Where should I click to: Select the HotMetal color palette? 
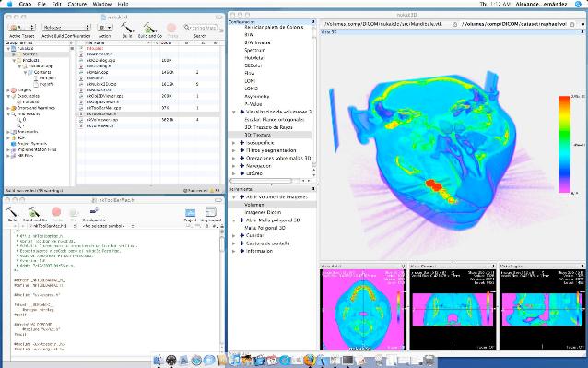click(x=254, y=58)
